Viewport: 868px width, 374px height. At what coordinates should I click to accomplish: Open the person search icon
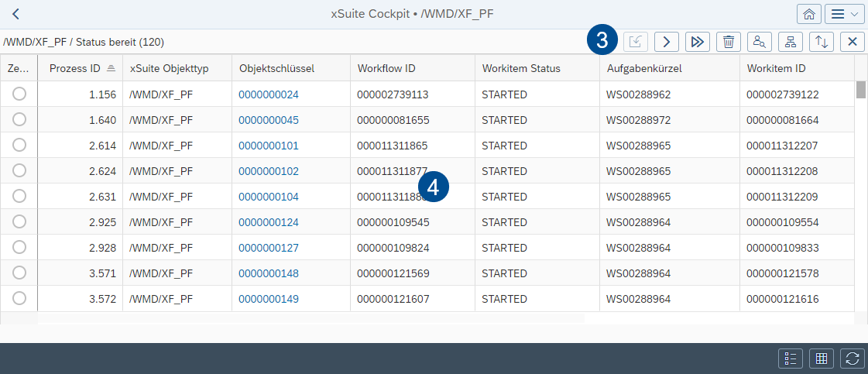(760, 42)
